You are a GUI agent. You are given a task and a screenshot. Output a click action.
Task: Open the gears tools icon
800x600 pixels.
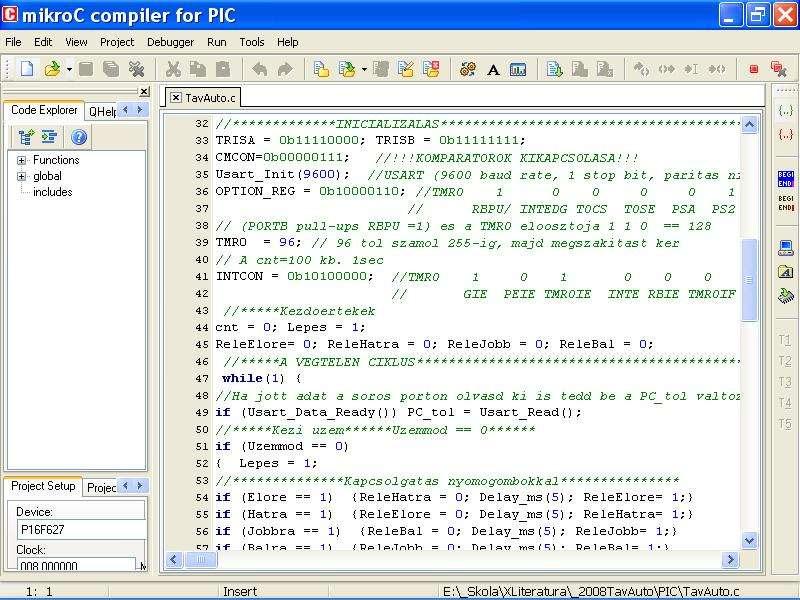(x=468, y=69)
